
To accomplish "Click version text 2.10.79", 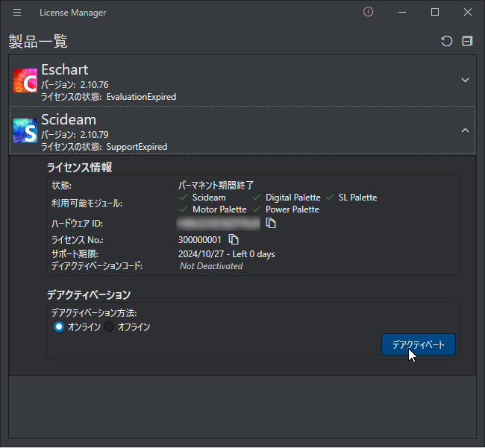I will (x=94, y=135).
